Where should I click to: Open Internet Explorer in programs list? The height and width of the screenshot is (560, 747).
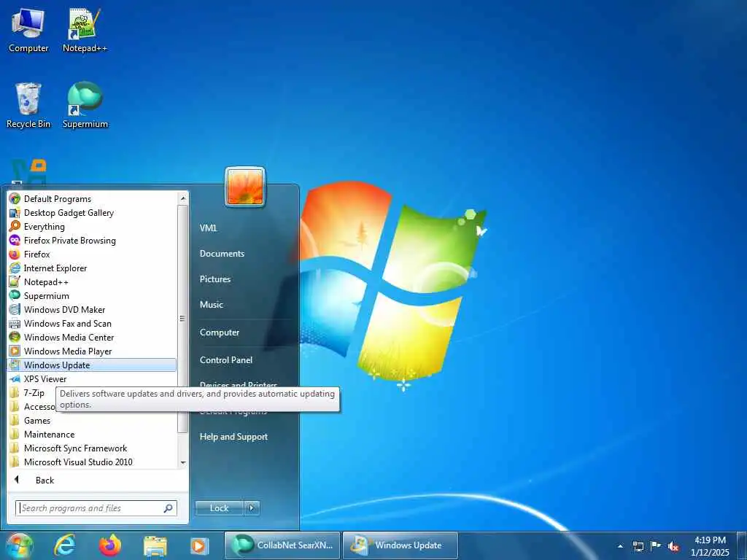tap(92, 268)
